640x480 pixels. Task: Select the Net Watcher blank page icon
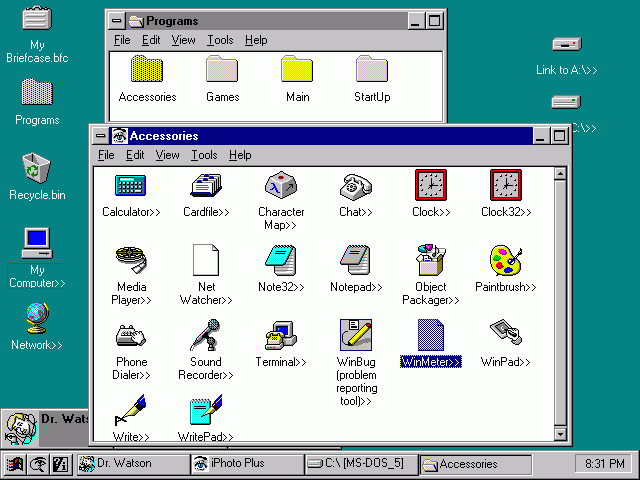(x=206, y=260)
